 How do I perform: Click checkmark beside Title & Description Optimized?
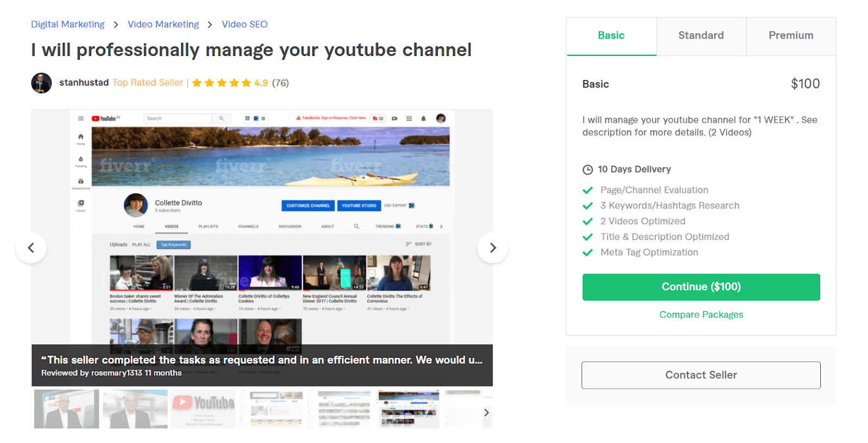(x=588, y=237)
